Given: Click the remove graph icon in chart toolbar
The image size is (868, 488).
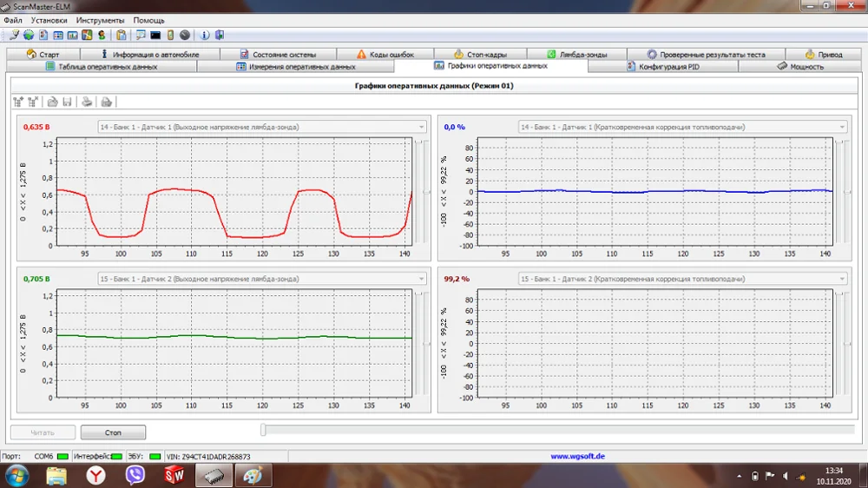Looking at the screenshot, I should click(x=33, y=102).
